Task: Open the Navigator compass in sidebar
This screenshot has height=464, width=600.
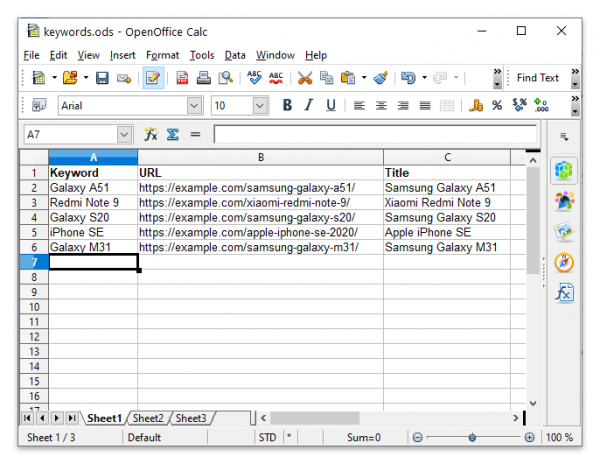Action: click(564, 262)
